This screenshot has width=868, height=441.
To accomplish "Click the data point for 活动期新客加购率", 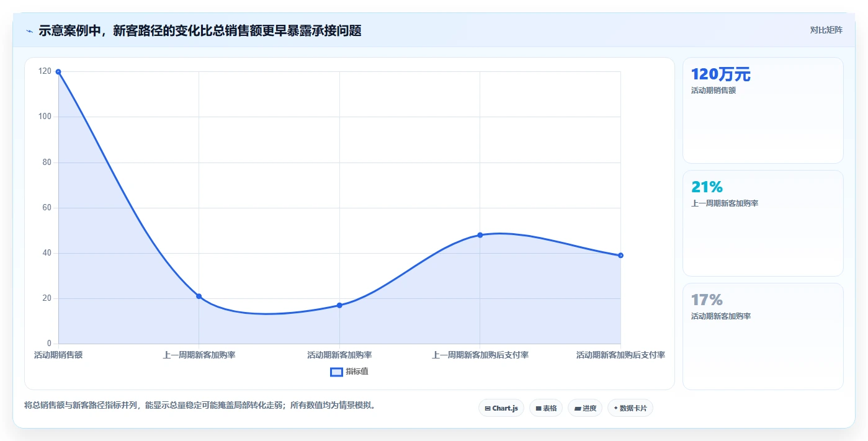I will [339, 305].
